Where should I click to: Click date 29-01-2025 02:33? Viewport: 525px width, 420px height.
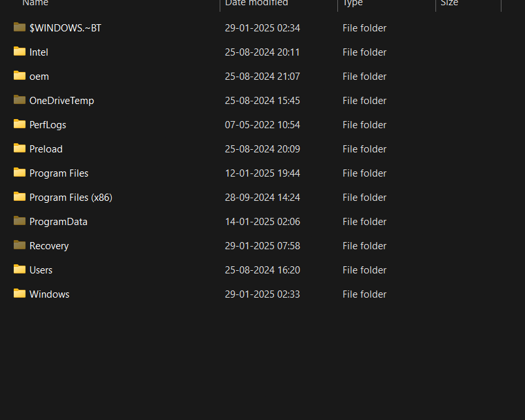click(x=263, y=294)
